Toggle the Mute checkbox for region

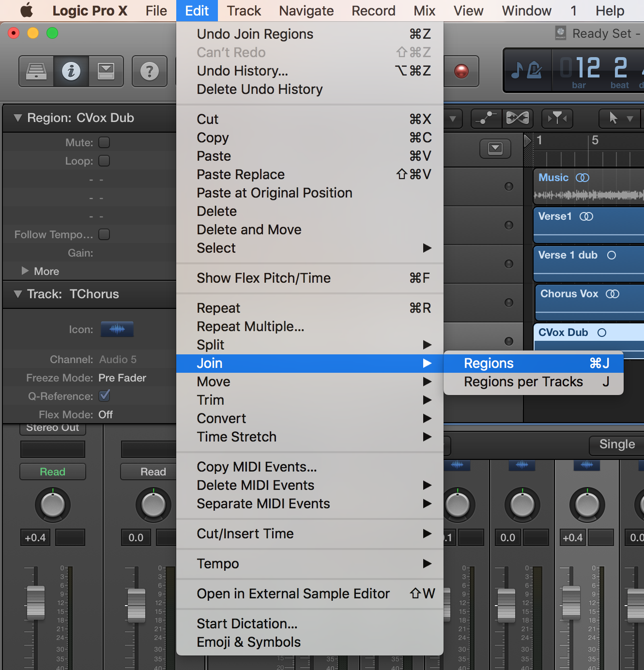click(104, 142)
